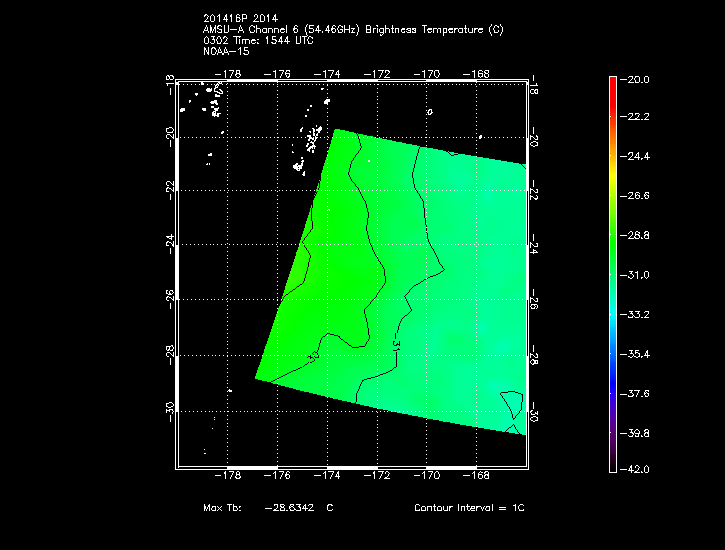
Task: Click the -178 longitude label on top axis
Action: click(231, 73)
